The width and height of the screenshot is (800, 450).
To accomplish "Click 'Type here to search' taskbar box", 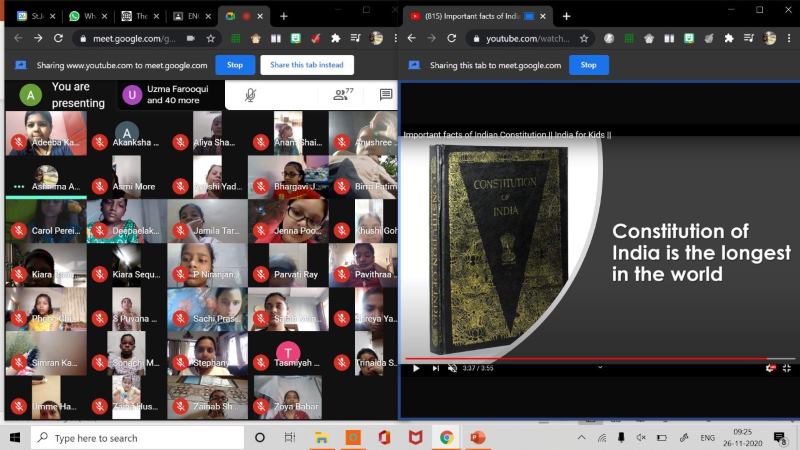I will coord(138,438).
